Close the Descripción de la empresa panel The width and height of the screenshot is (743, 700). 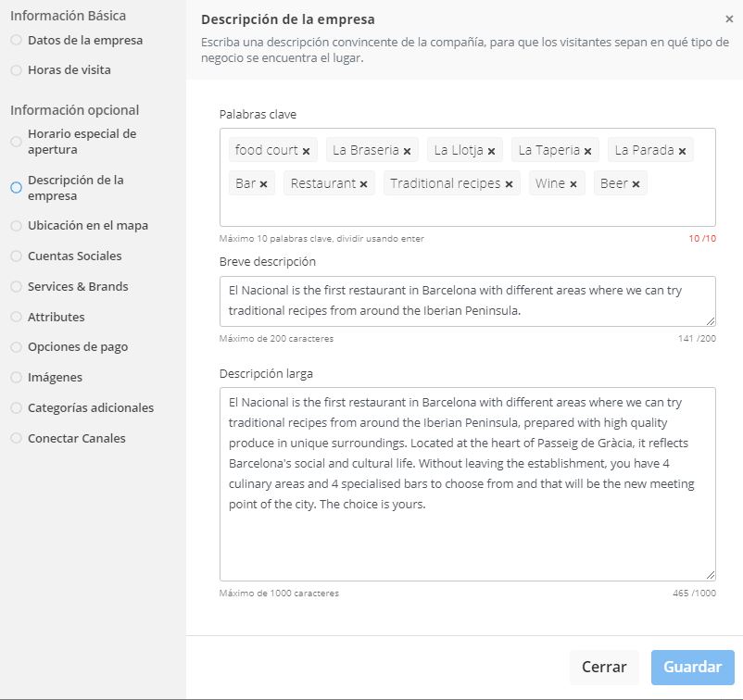click(x=729, y=19)
